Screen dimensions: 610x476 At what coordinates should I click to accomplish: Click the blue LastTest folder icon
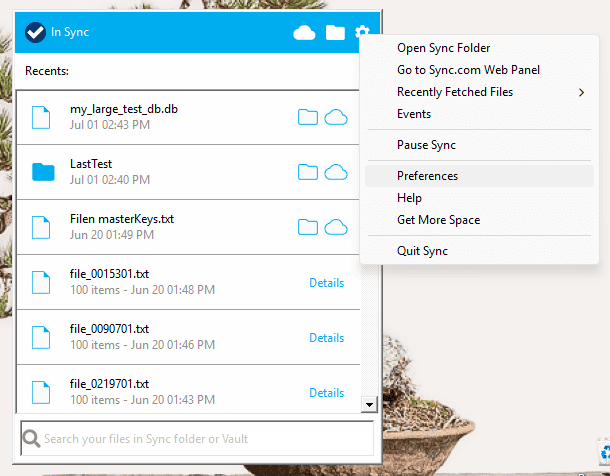click(x=43, y=172)
